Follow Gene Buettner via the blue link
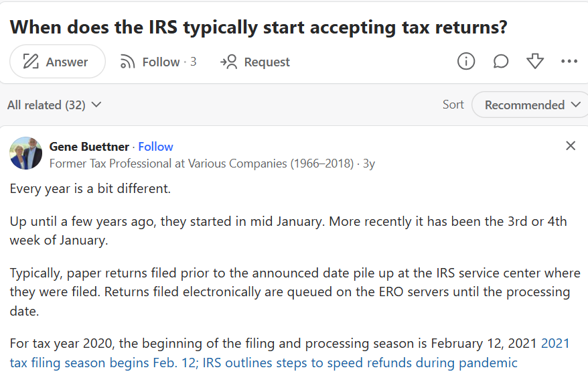The height and width of the screenshot is (386, 588). (x=155, y=146)
